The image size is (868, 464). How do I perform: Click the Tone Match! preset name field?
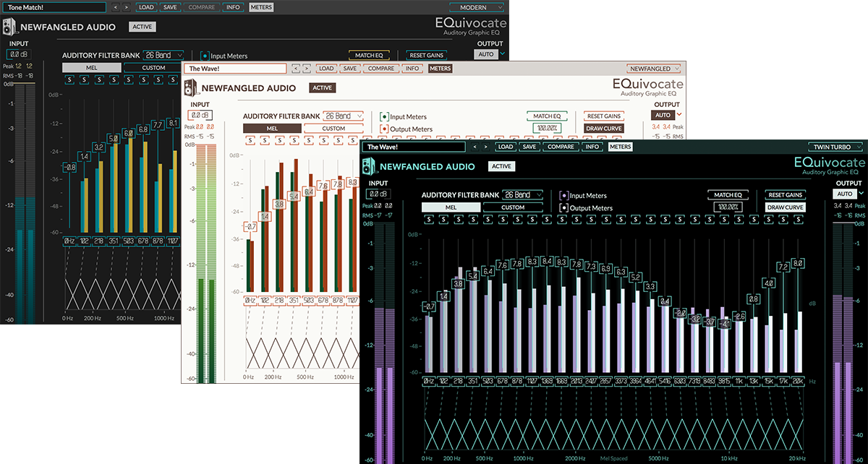54,7
